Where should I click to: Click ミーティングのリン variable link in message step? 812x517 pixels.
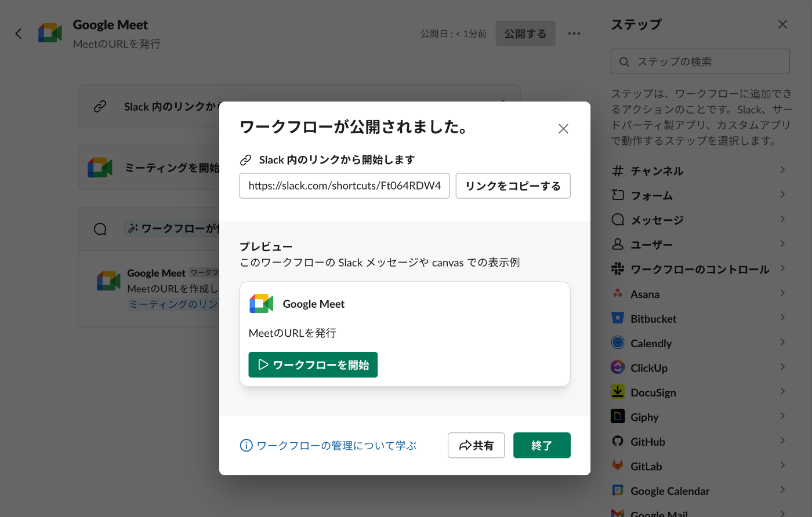click(173, 304)
